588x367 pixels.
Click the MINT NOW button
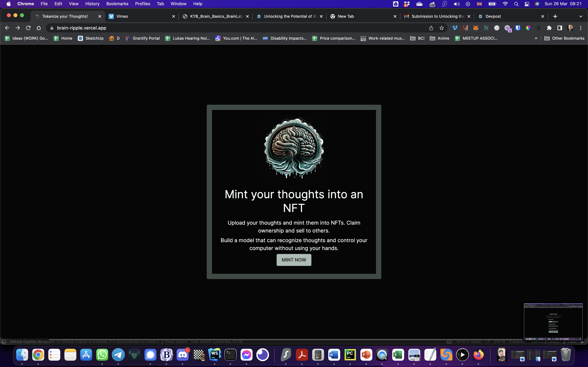[x=294, y=260]
